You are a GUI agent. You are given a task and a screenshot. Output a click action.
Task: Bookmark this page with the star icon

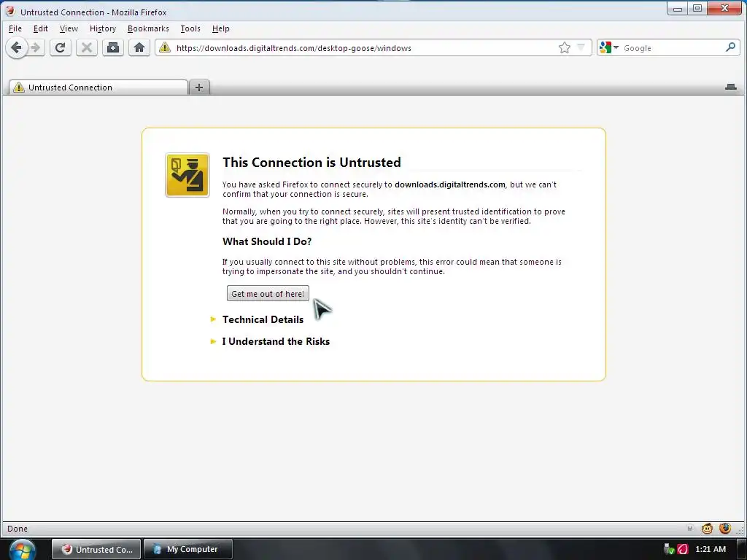pyautogui.click(x=564, y=47)
